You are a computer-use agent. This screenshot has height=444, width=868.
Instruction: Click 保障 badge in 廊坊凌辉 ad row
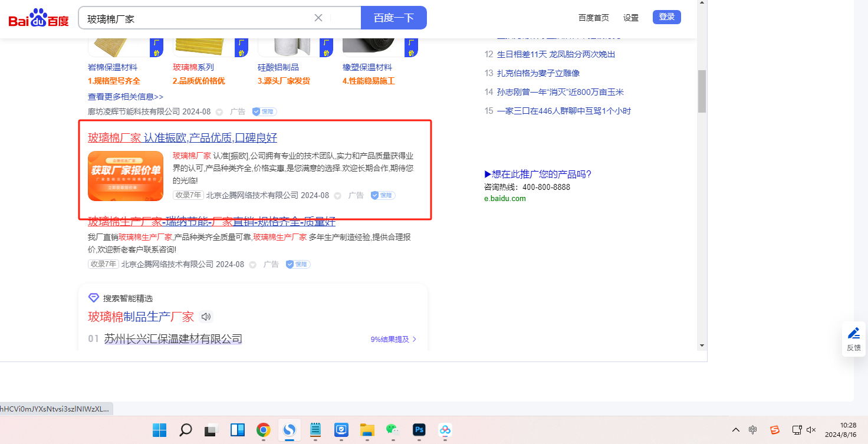pos(264,112)
